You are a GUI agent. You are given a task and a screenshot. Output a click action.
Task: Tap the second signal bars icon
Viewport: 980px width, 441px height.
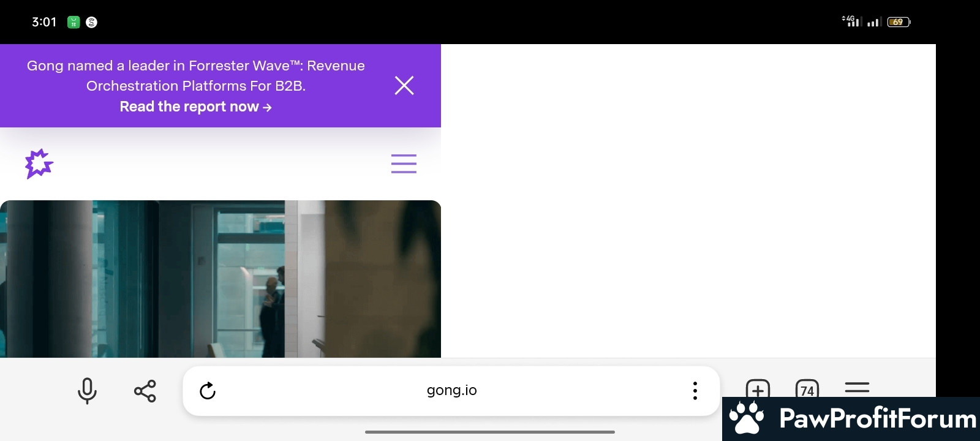874,22
